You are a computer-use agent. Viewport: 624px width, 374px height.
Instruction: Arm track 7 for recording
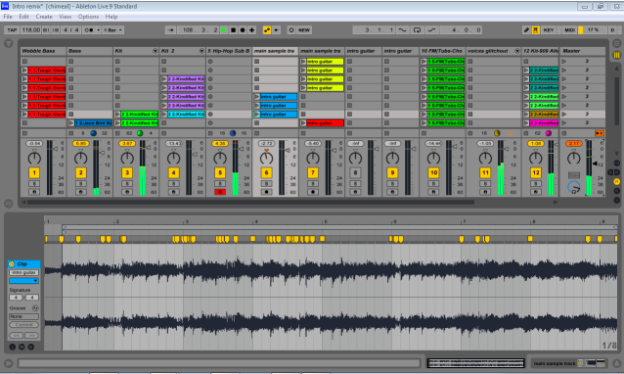click(313, 192)
